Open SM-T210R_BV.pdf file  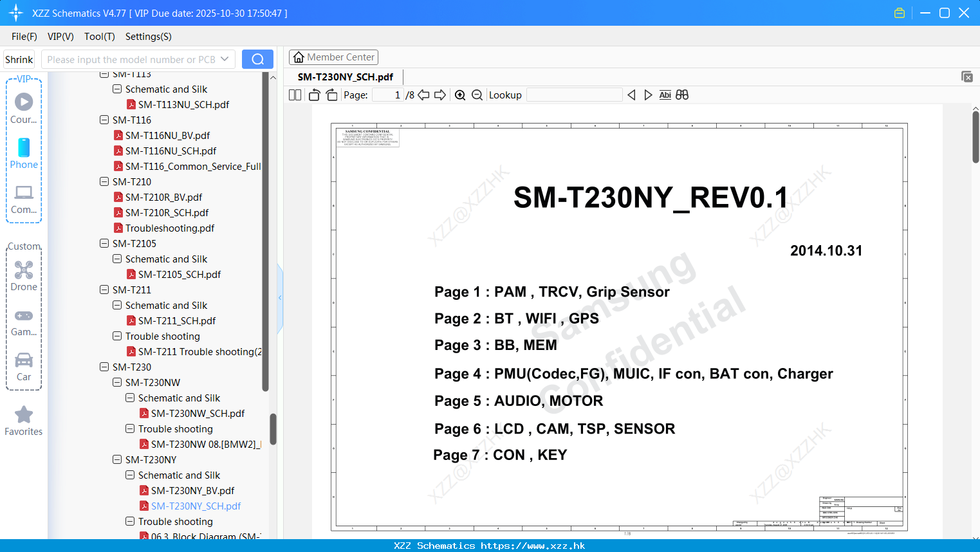[163, 198]
